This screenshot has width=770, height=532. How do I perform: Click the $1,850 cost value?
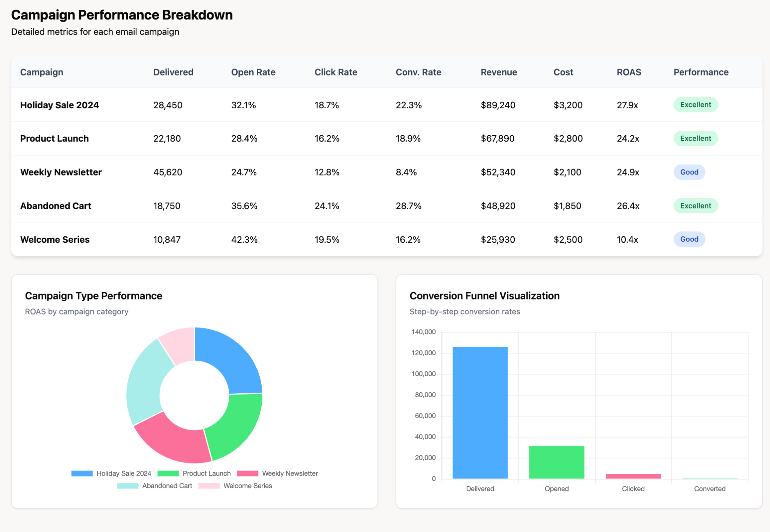[567, 206]
